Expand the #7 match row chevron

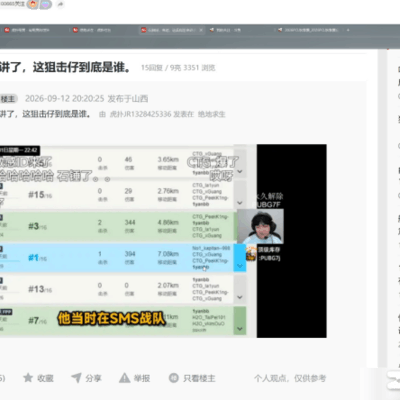240,329
